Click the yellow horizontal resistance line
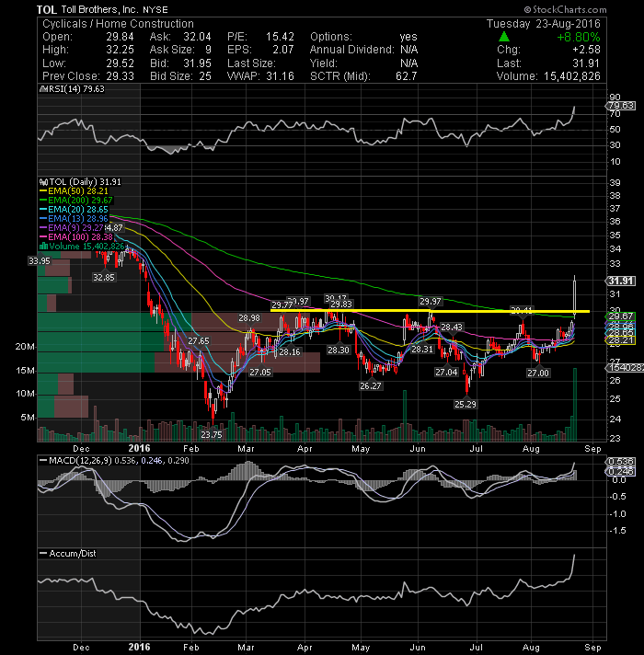Viewport: 644px width, 655px height. (x=431, y=311)
